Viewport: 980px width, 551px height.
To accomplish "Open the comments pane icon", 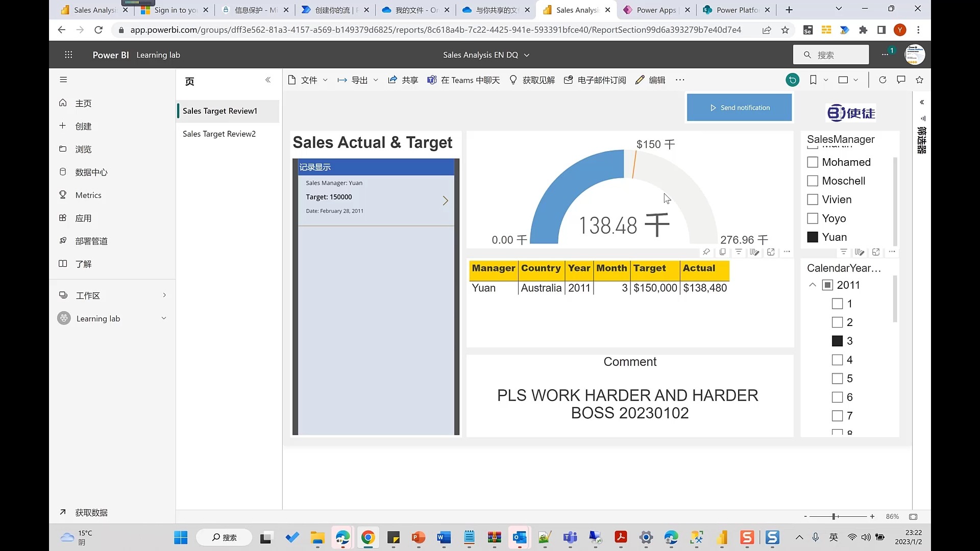I will (901, 80).
